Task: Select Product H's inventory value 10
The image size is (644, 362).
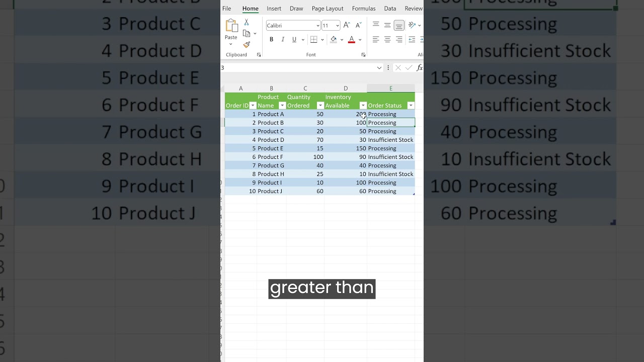Action: (346, 174)
